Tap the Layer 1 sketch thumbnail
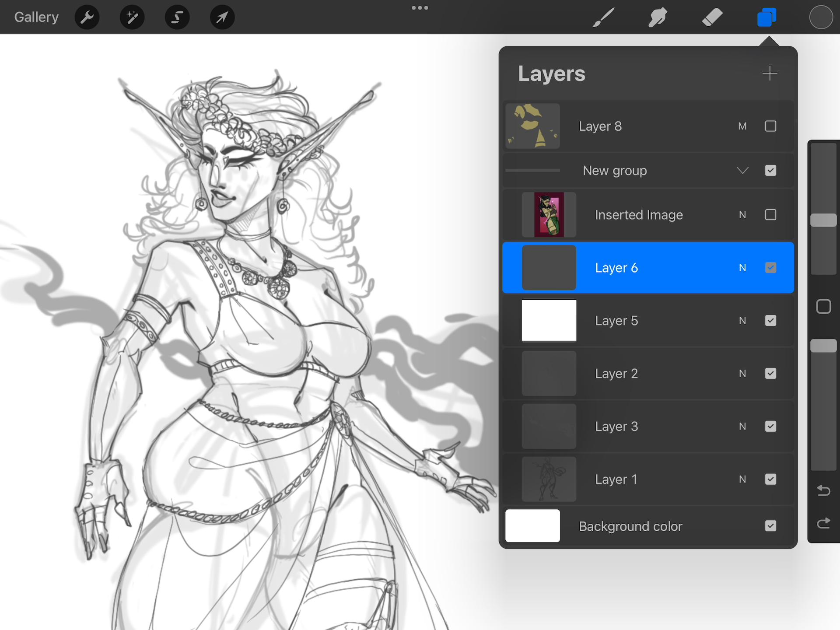This screenshot has height=630, width=840. tap(549, 479)
